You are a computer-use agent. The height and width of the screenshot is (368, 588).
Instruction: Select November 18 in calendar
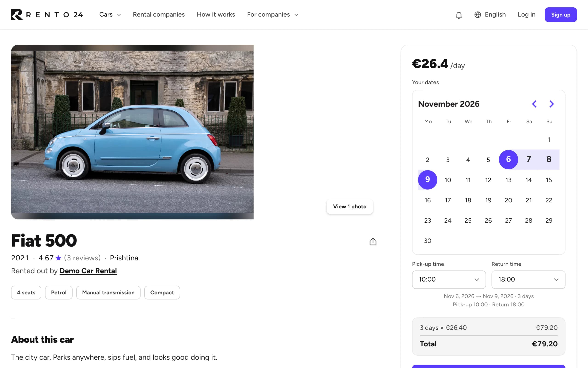(468, 200)
